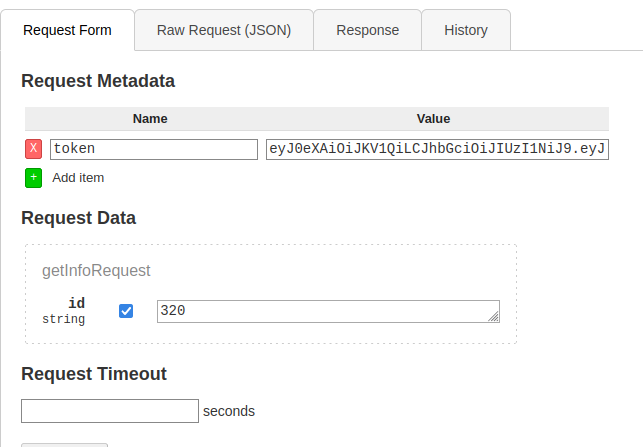Focus the token name input field

click(x=154, y=149)
